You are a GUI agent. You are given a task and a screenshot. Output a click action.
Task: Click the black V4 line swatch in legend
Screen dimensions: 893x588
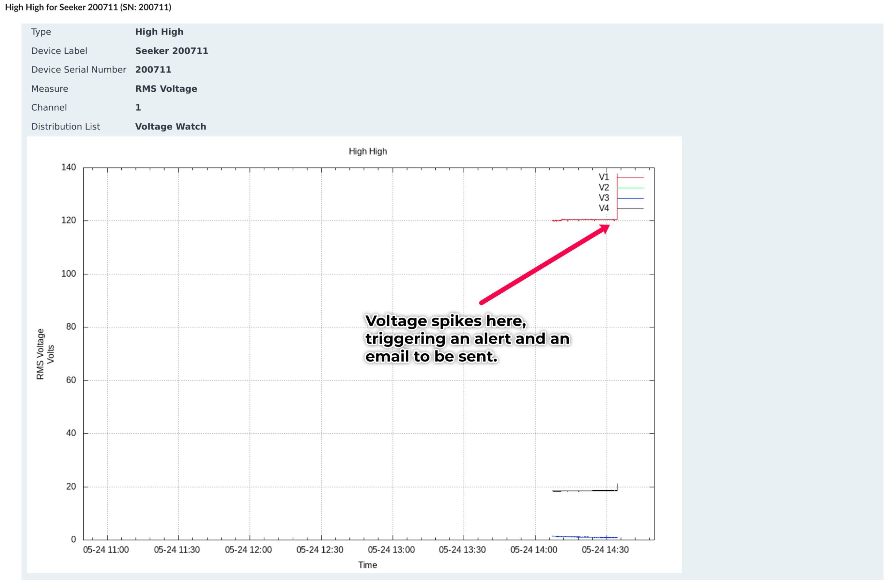coord(630,208)
